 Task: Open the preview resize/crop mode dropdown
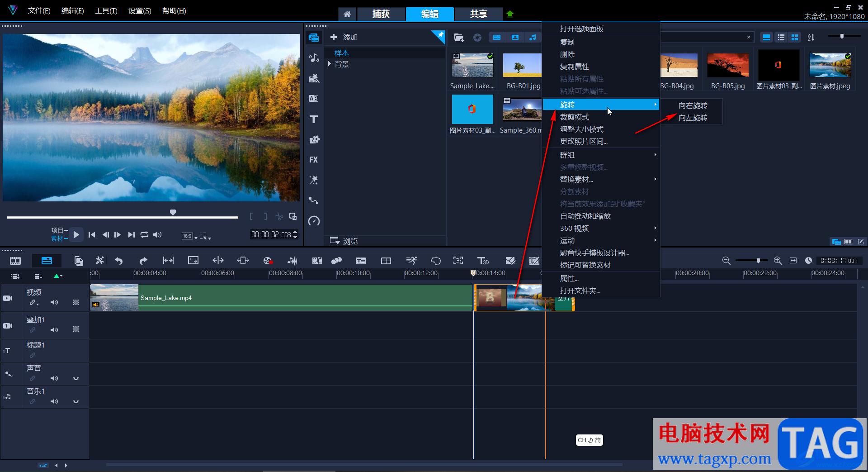(205, 236)
